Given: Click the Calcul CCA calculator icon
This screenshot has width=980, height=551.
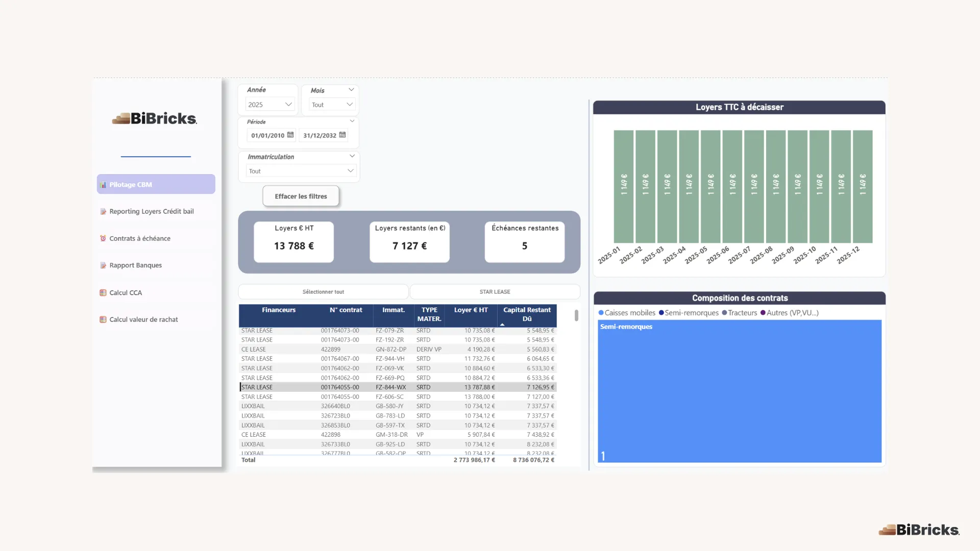Looking at the screenshot, I should (x=103, y=293).
